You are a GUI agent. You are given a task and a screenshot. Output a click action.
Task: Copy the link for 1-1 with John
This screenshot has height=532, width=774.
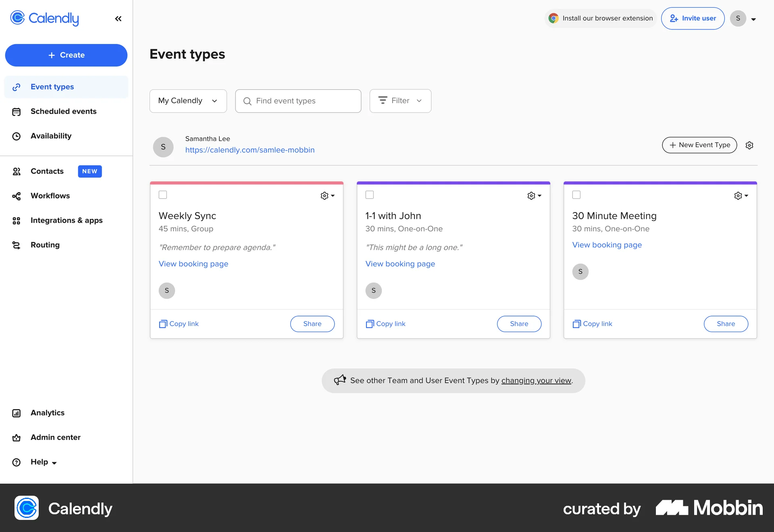385,324
